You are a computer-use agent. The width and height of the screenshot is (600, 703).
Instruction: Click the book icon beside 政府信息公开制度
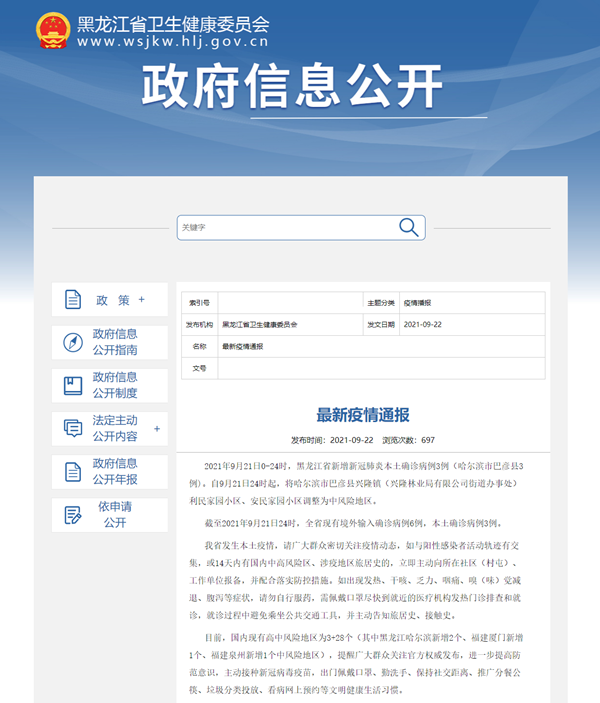coord(73,385)
